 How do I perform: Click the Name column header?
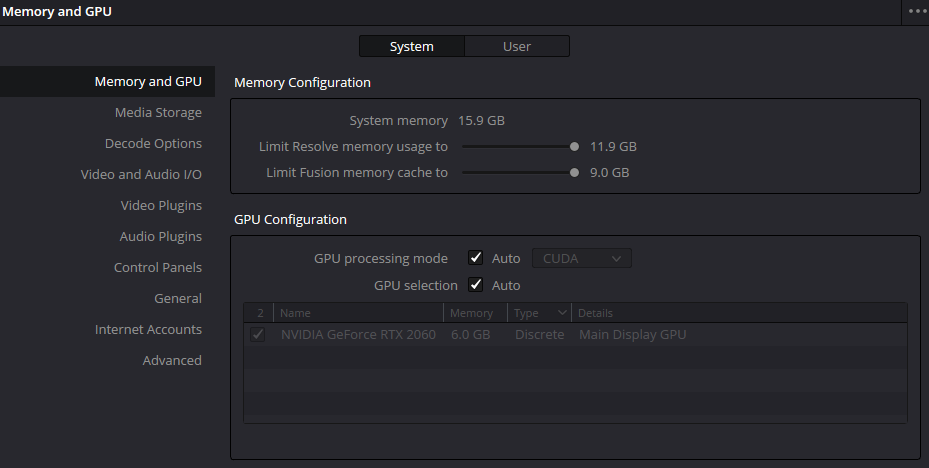coord(358,313)
